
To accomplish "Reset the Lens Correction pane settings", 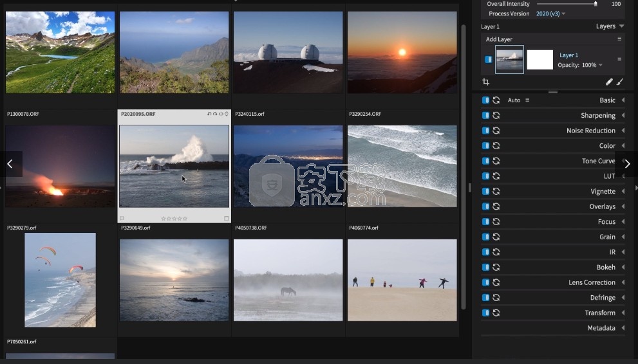I will click(496, 282).
